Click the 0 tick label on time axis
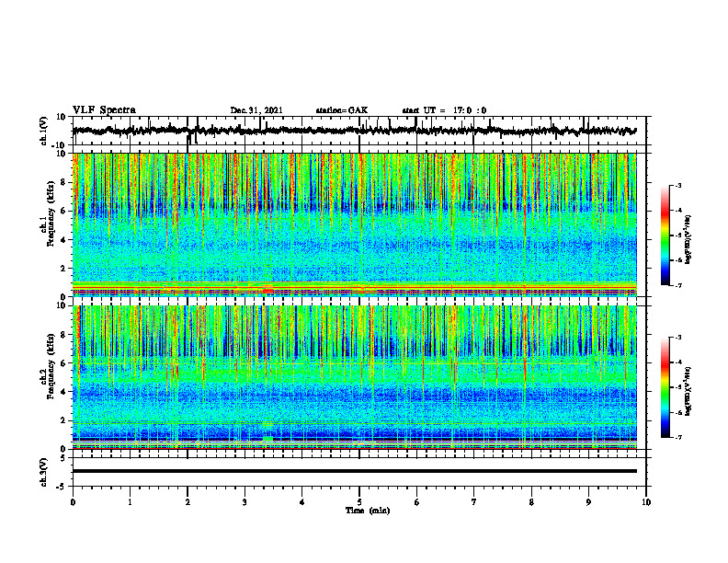 point(73,502)
